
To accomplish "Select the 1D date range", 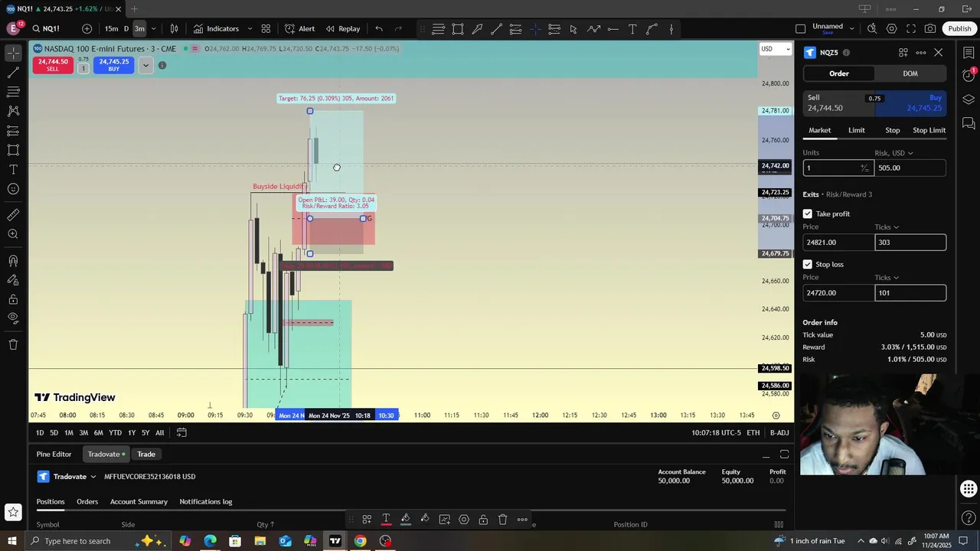I will [40, 432].
